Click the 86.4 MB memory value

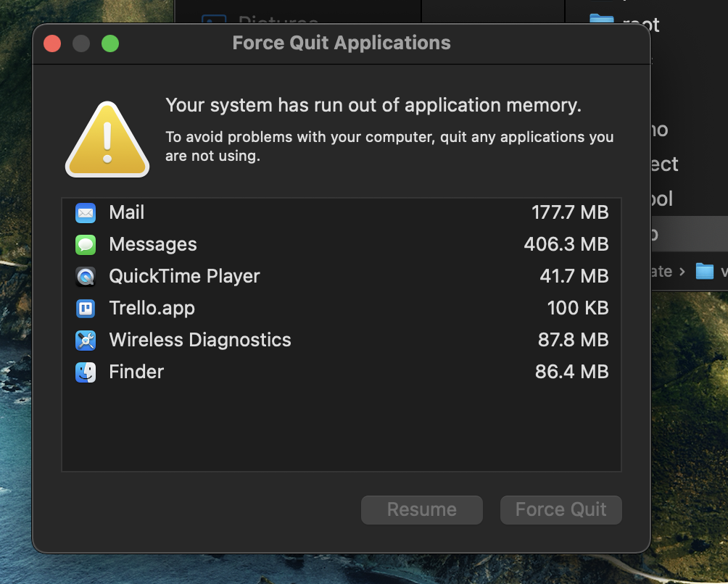tap(571, 372)
